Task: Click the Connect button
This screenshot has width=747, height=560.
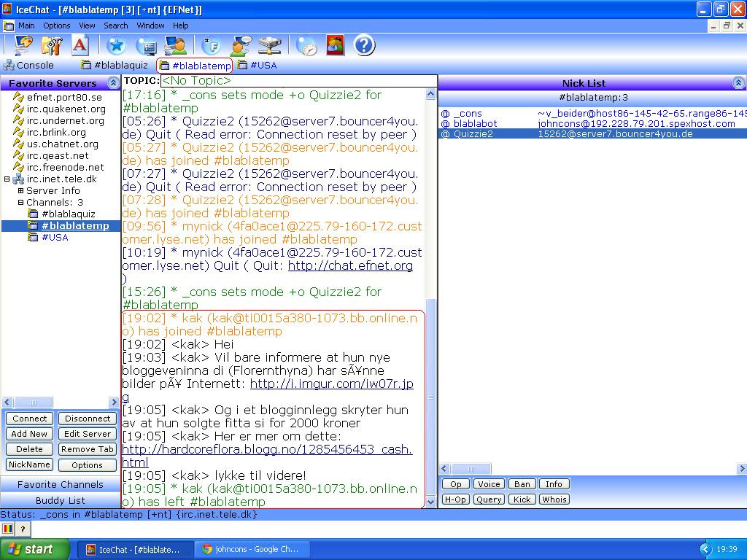Action: tap(29, 419)
